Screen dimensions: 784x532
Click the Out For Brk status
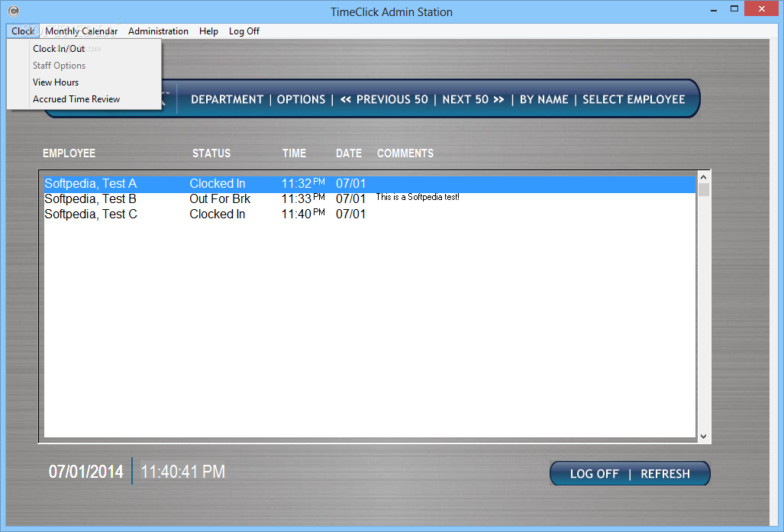pos(220,199)
